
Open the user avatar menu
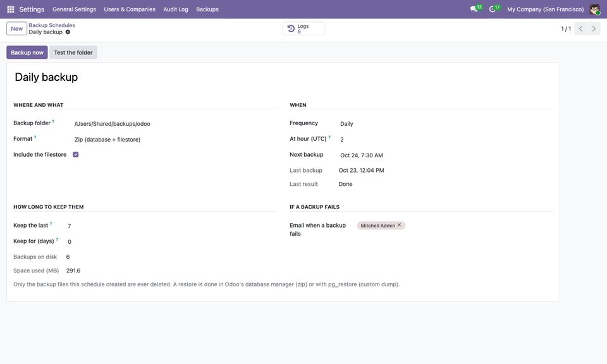coord(594,9)
